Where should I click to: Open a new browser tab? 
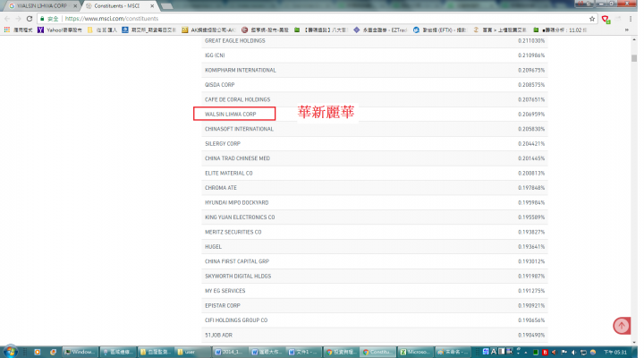166,6
